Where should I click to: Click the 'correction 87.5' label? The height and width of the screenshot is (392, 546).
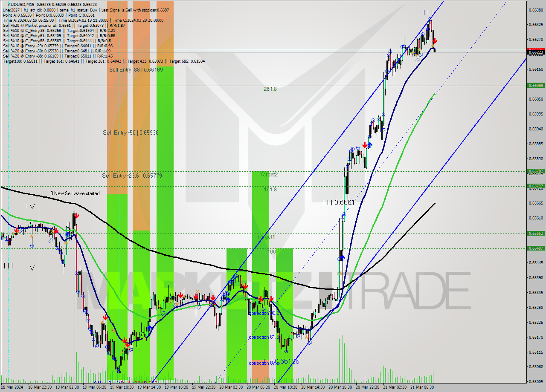coord(264,363)
